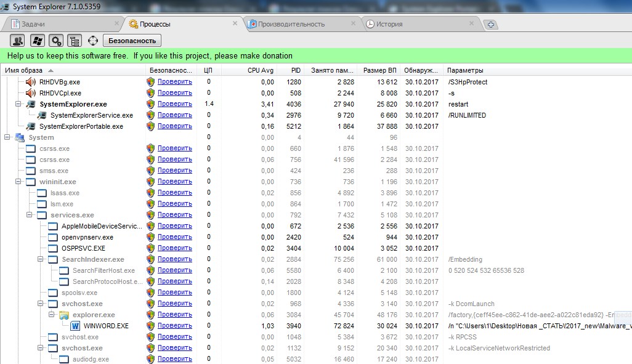Click the speaker icon of RtHDVBg.exe
Viewport: 632px width, 364px height.
coord(31,82)
